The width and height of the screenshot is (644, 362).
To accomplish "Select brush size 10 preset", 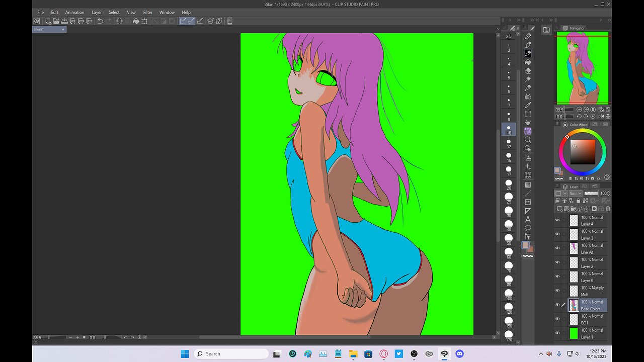I will (x=509, y=130).
